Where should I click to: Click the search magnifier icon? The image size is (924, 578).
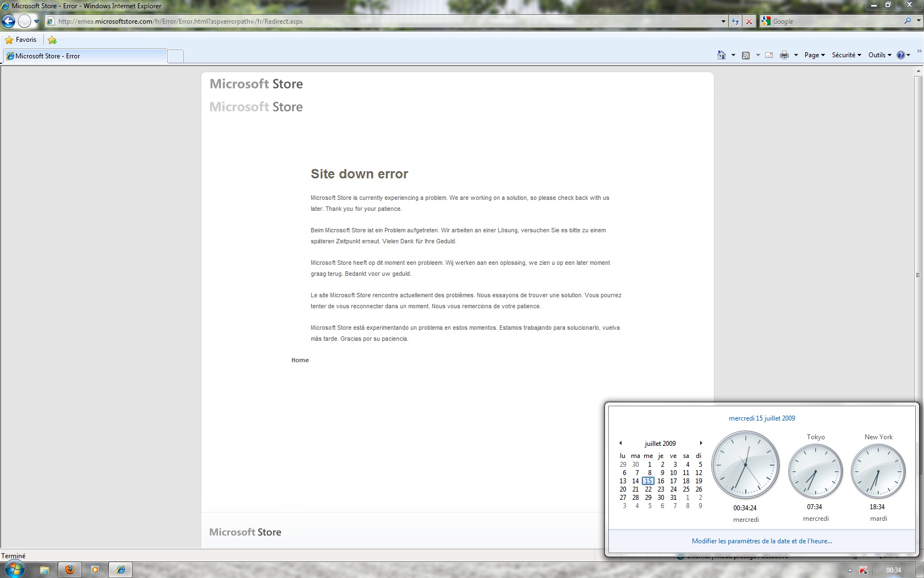tap(908, 21)
